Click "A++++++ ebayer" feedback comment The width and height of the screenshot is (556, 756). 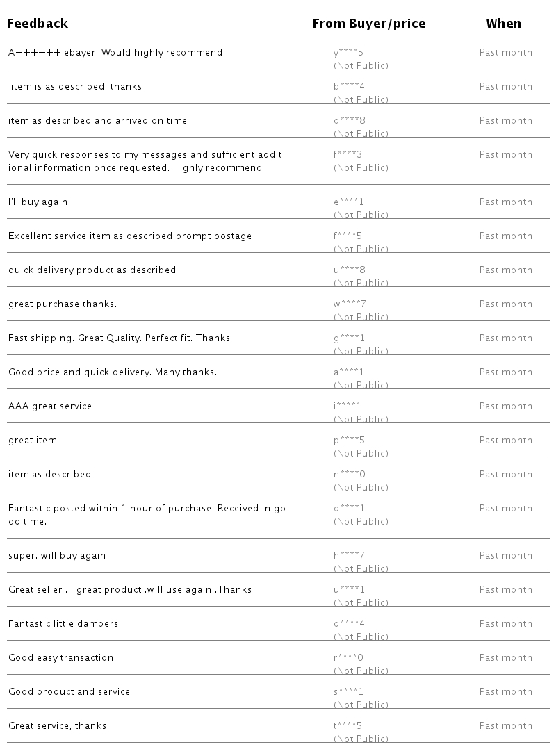[x=117, y=53]
